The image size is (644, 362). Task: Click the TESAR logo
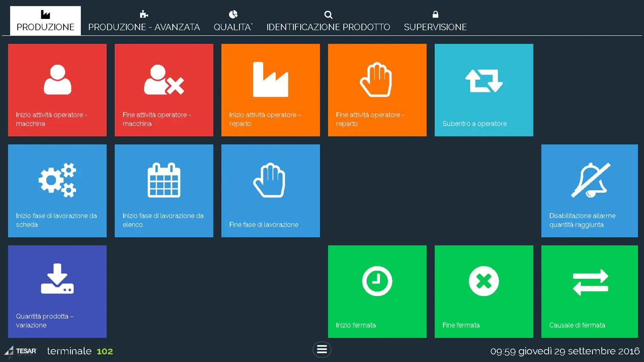pyautogui.click(x=21, y=351)
